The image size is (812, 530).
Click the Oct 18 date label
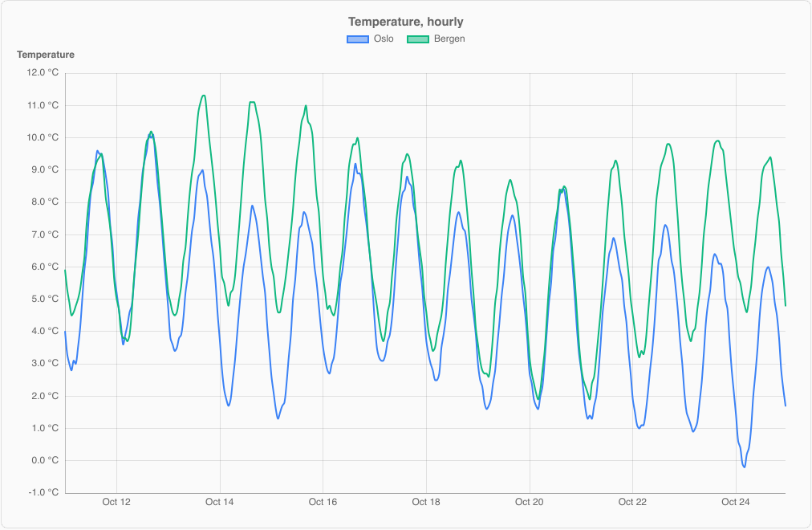tap(426, 502)
